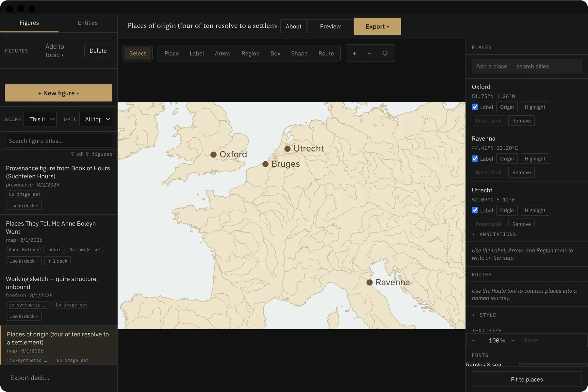This screenshot has height=392, width=588.
Task: Click the in 1 deck button
Action: 57,261
